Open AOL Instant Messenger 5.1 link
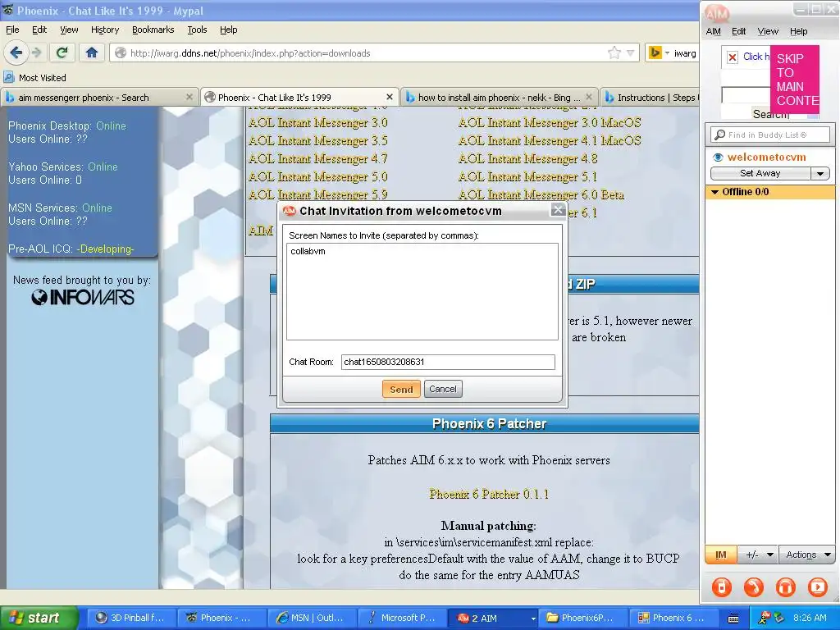Screen dimensions: 840x630 (527, 177)
